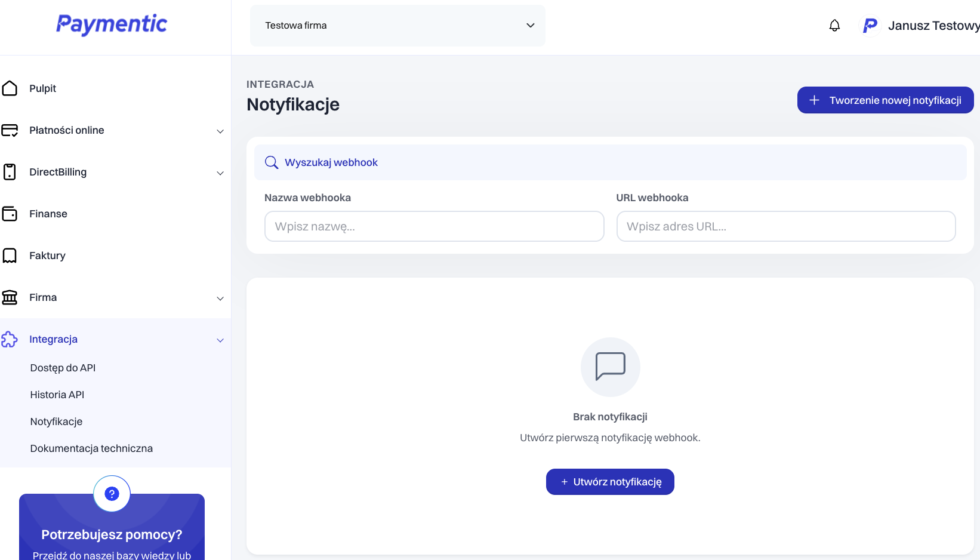Select Dostęp do API submenu item
This screenshot has height=560, width=980.
point(63,368)
